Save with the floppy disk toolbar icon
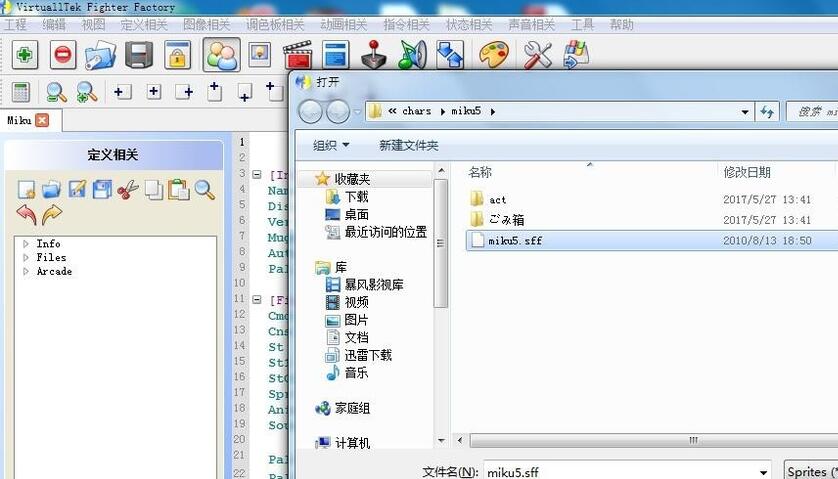The image size is (838, 479). click(139, 55)
